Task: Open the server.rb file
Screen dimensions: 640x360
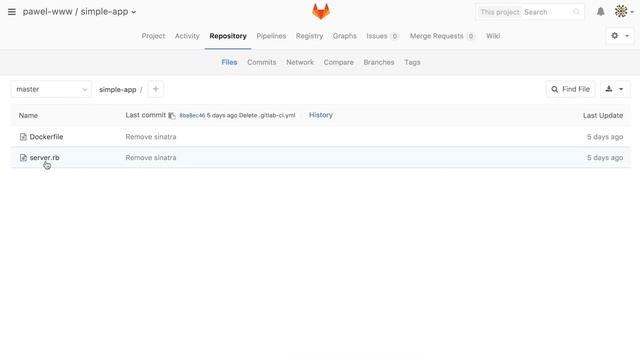Action: [x=44, y=158]
